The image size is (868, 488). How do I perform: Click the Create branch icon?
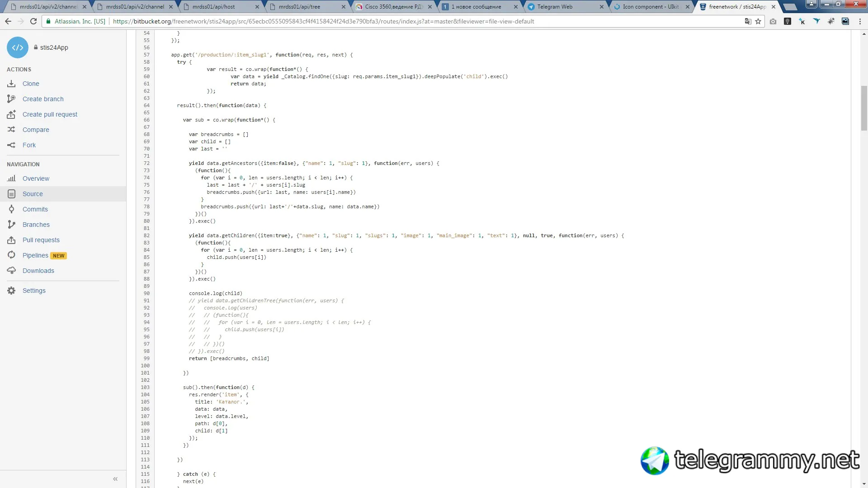[11, 99]
